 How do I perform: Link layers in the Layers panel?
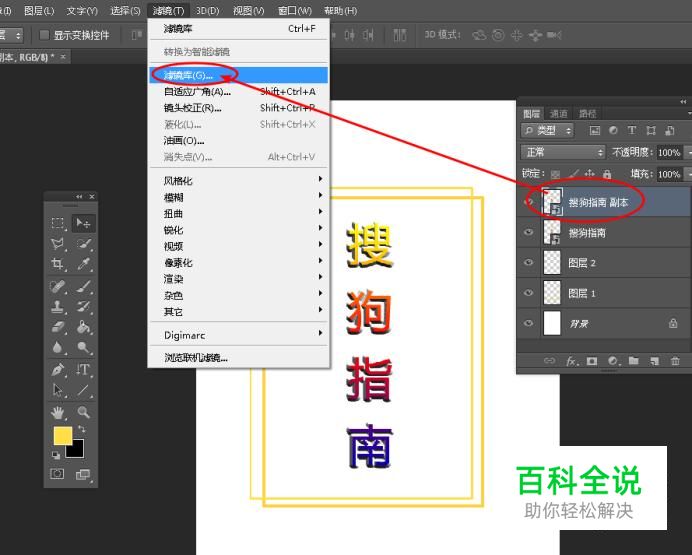click(549, 361)
